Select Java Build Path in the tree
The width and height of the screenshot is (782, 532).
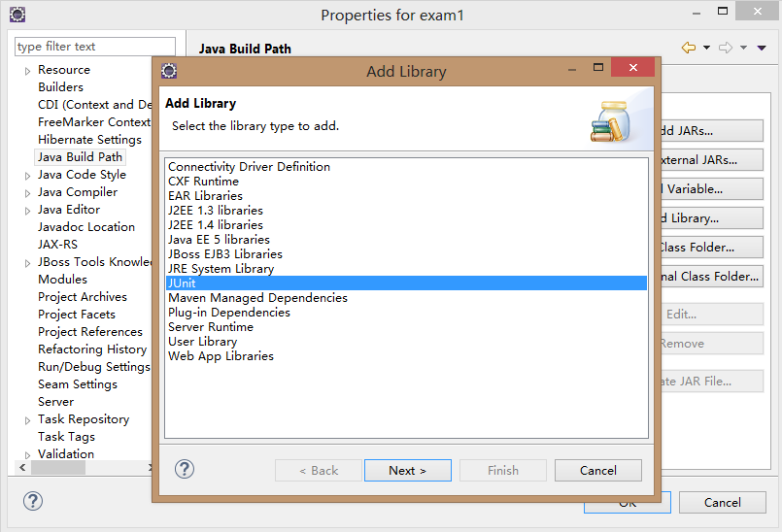(x=80, y=156)
